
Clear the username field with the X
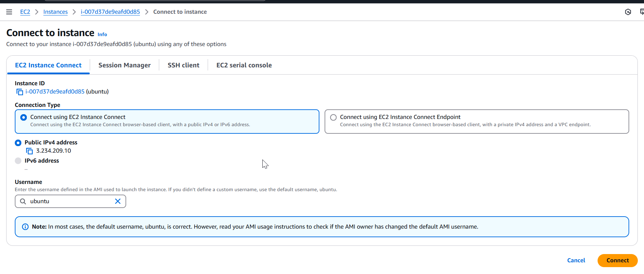point(118,201)
